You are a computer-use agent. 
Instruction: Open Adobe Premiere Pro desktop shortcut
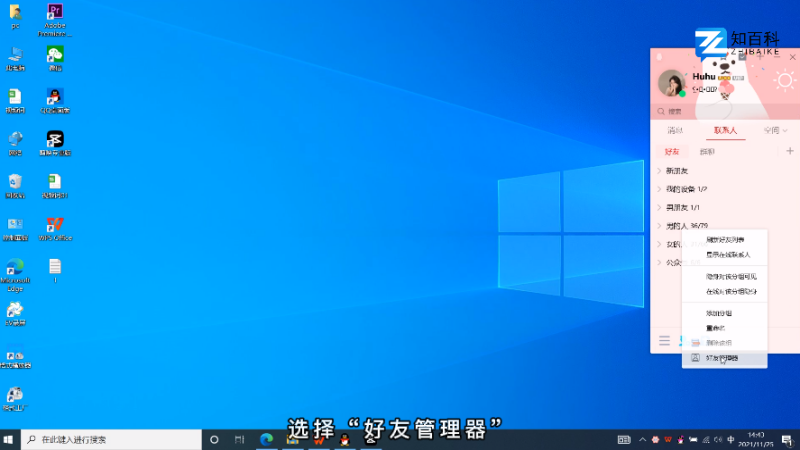click(55, 15)
